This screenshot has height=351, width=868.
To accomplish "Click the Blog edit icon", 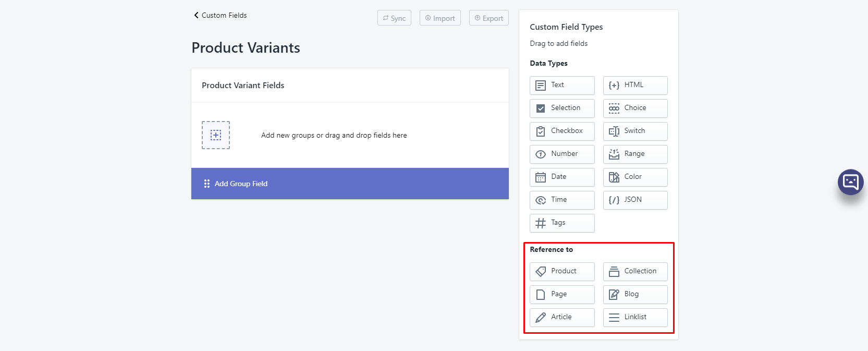I will coord(614,294).
